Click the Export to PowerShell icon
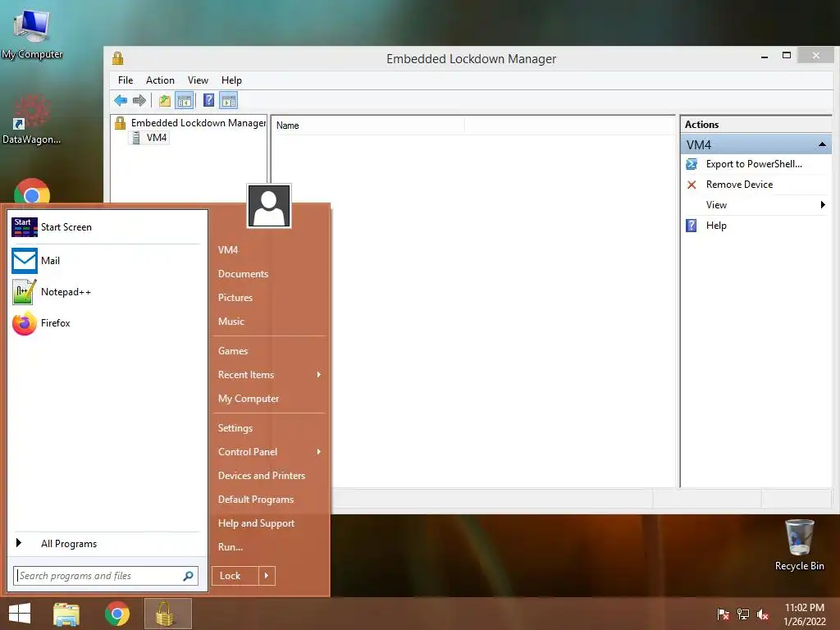Screen dimensions: 840x630 click(x=692, y=164)
